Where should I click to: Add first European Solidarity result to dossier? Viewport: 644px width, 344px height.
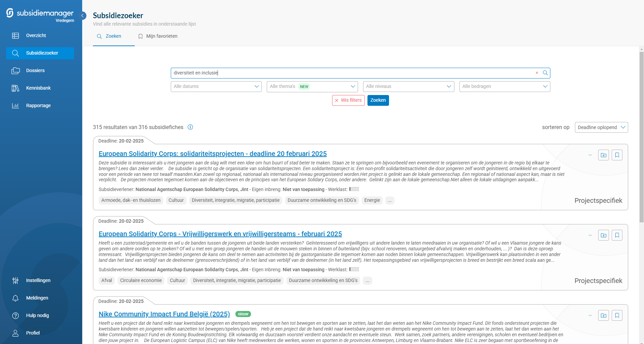603,155
